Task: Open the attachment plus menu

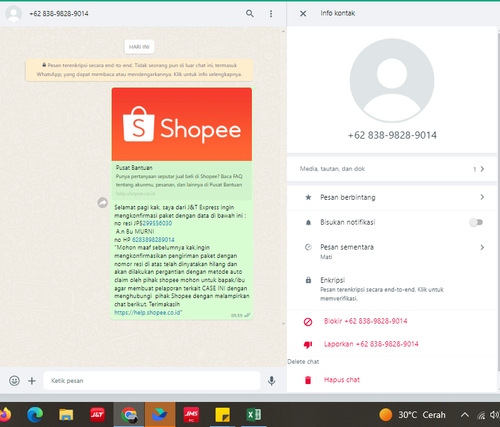Action: [x=32, y=381]
